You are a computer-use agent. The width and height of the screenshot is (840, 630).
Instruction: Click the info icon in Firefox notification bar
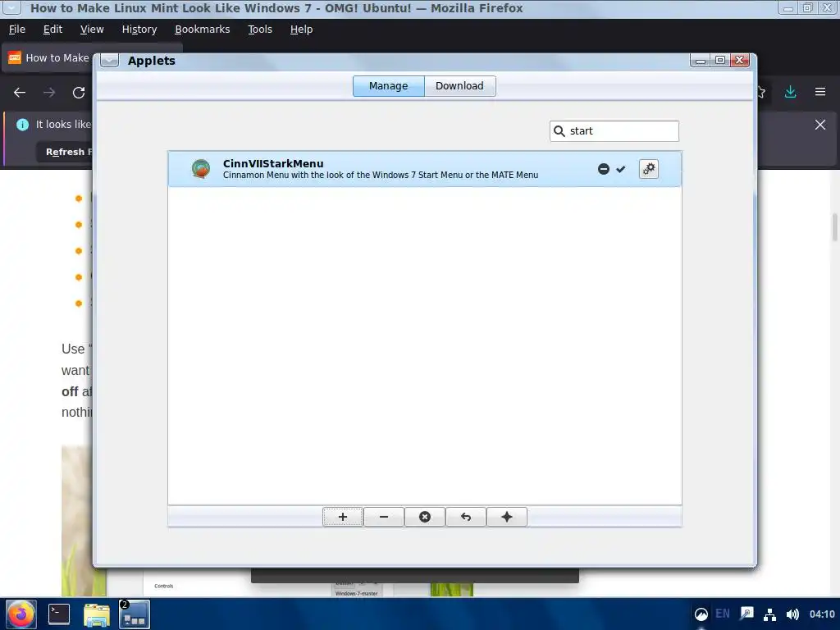(22, 125)
